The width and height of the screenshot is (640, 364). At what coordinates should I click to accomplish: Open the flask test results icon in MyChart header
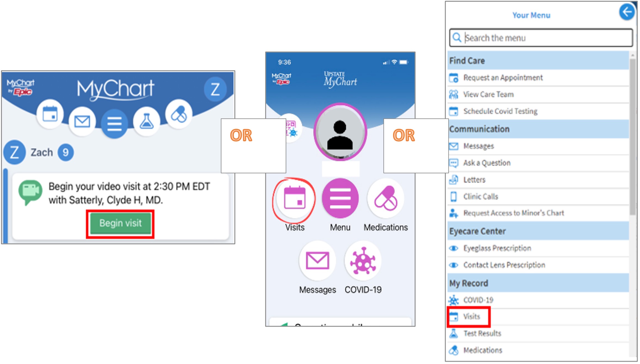[x=147, y=121]
